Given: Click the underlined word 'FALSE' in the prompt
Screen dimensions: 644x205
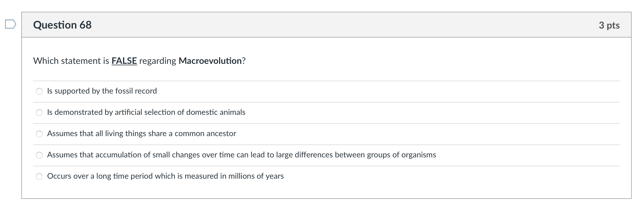Looking at the screenshot, I should pyautogui.click(x=124, y=61).
